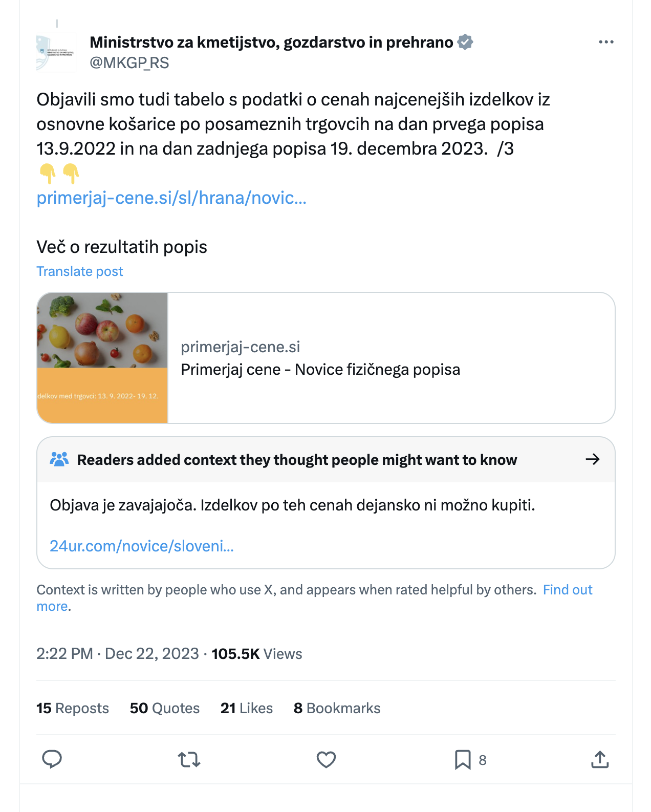The width and height of the screenshot is (651, 812).
Task: Bookmark the post using the bookmark icon
Action: click(463, 759)
